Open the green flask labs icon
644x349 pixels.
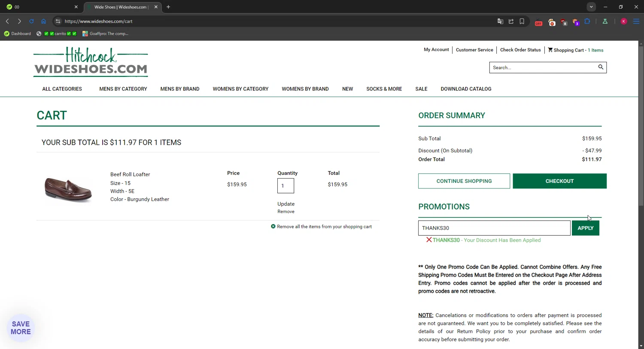pyautogui.click(x=605, y=21)
